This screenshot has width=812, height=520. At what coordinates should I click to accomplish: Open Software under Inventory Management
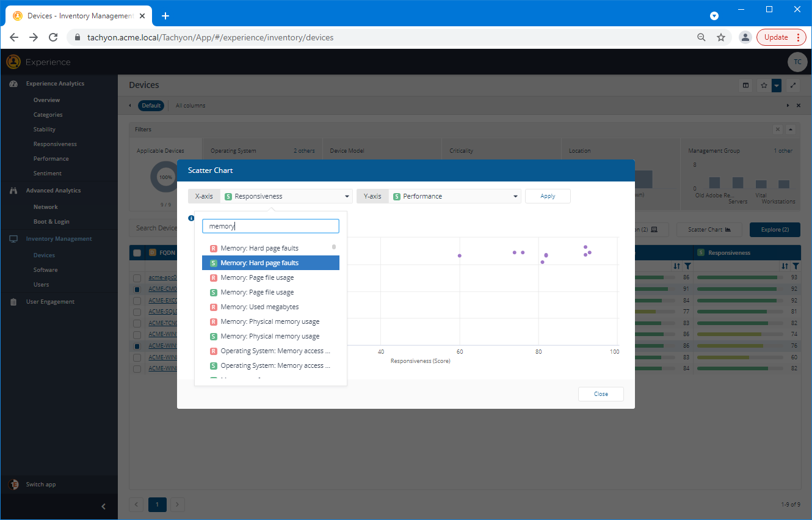point(46,270)
